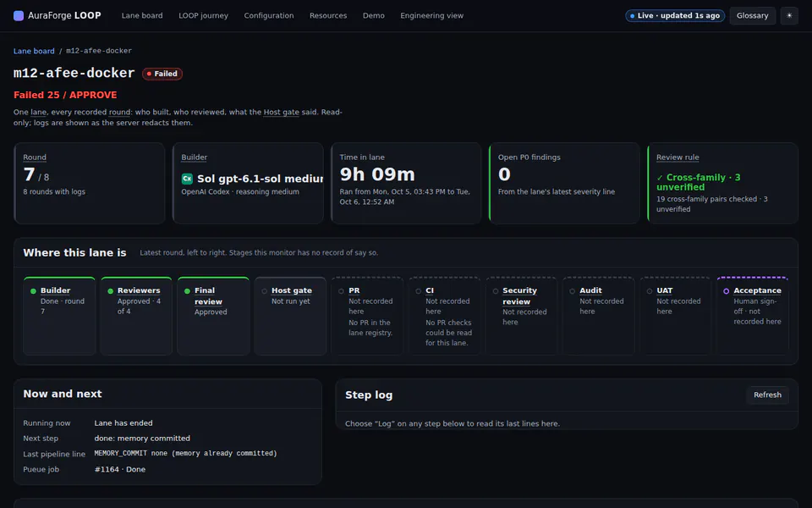Open the Acceptance stage heading
812x508 pixels.
[757, 290]
